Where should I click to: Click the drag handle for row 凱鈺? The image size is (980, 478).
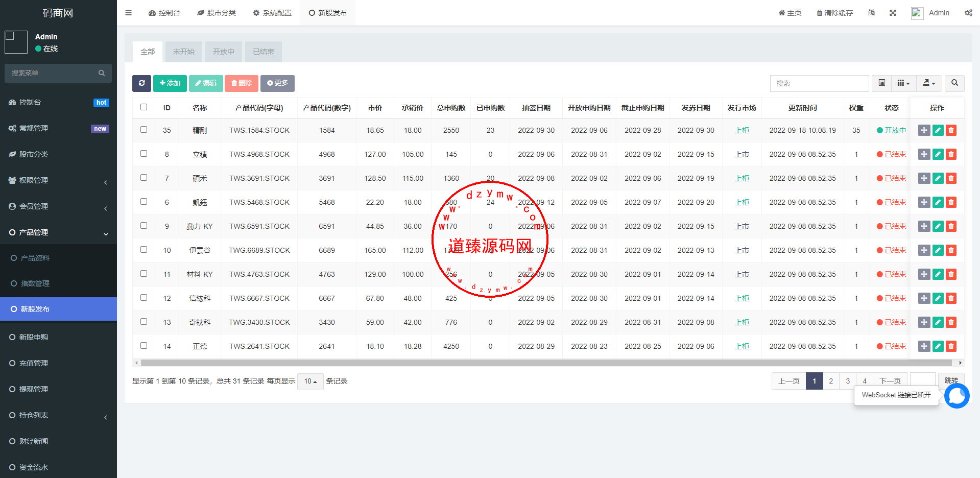(x=924, y=202)
